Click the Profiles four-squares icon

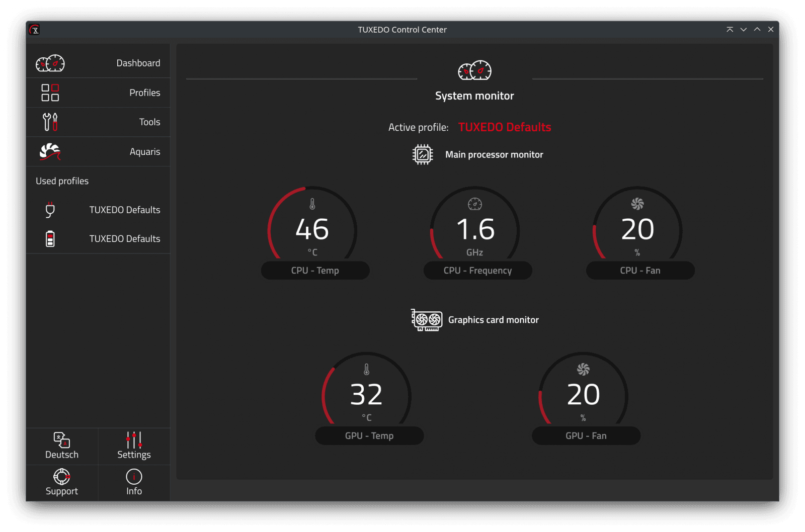point(50,93)
